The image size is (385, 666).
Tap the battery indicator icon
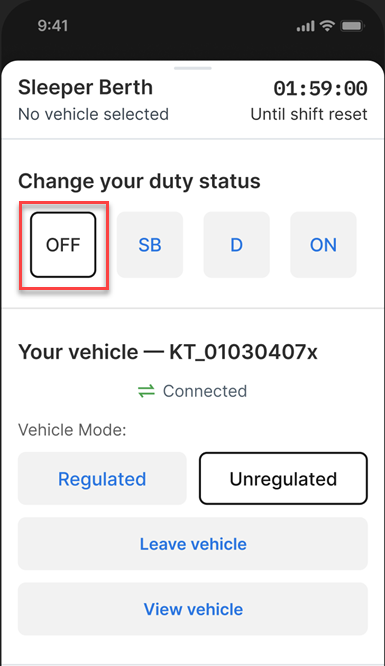352,26
